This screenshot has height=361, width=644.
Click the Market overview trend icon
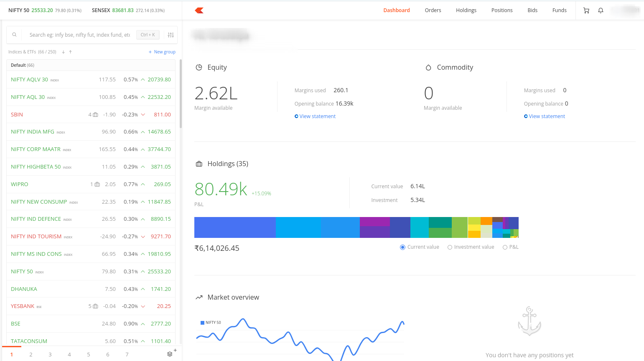point(199,298)
